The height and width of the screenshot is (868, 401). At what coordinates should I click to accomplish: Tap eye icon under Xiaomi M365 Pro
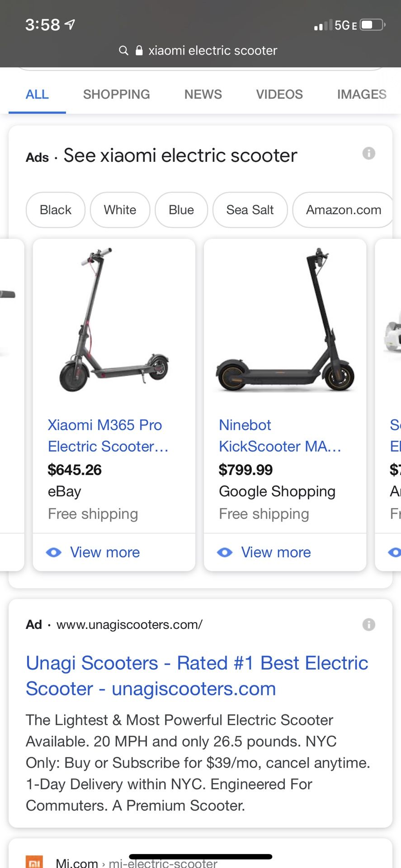tap(54, 552)
